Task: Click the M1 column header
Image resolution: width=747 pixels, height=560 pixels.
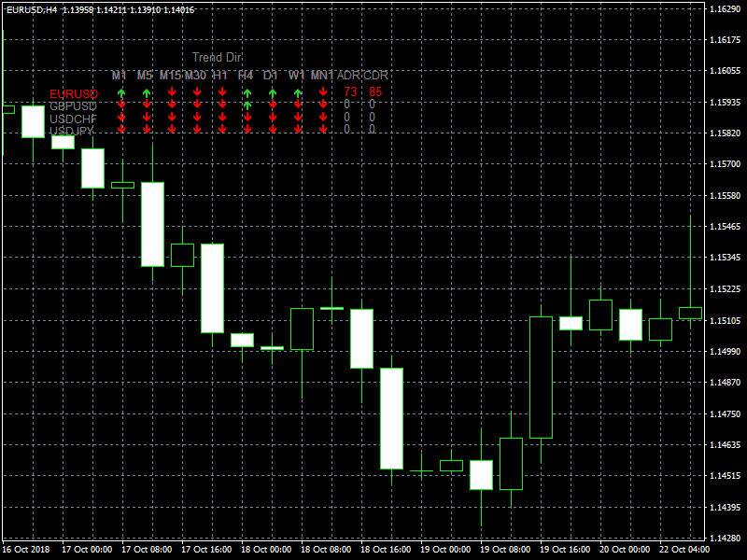Action: click(120, 76)
